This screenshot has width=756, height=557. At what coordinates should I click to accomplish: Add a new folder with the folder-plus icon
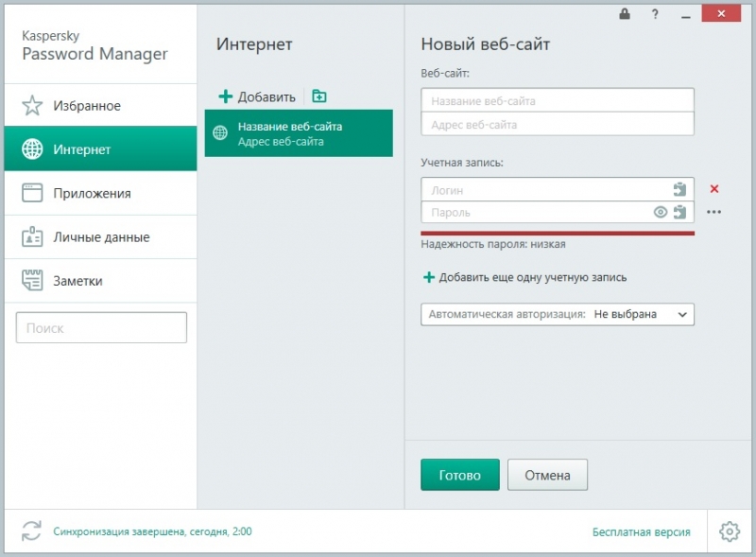319,96
